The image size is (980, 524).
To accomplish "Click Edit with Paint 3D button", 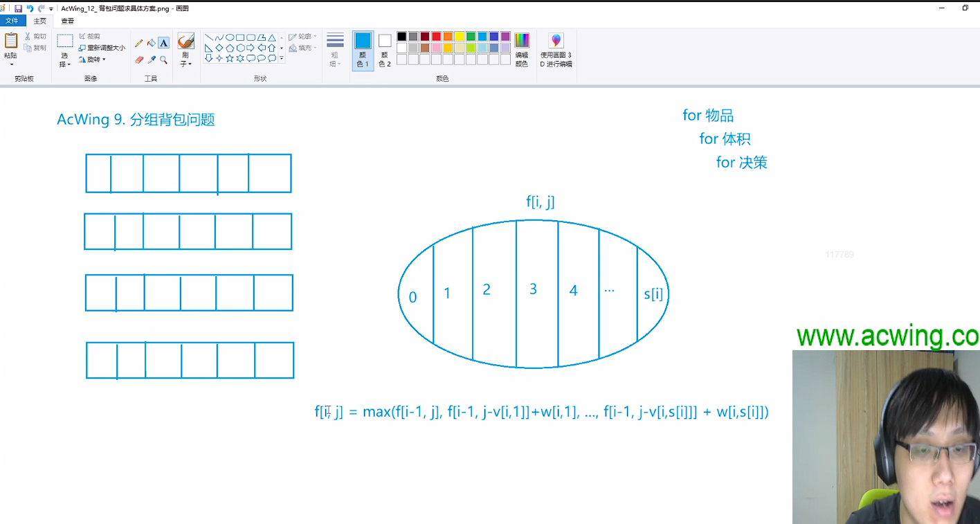I will click(556, 50).
